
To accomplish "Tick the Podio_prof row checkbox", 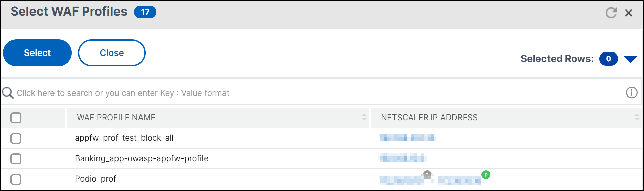I will (16, 179).
